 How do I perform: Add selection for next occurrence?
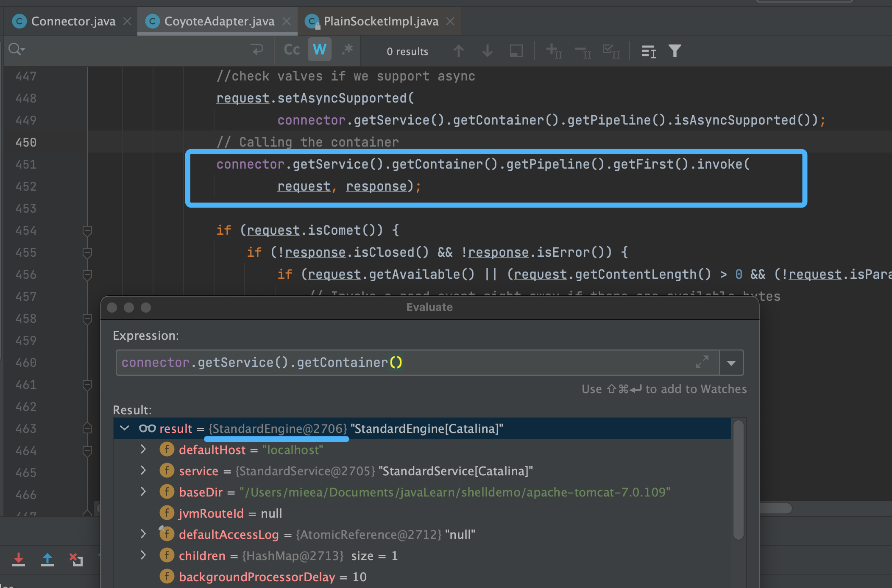click(x=554, y=51)
